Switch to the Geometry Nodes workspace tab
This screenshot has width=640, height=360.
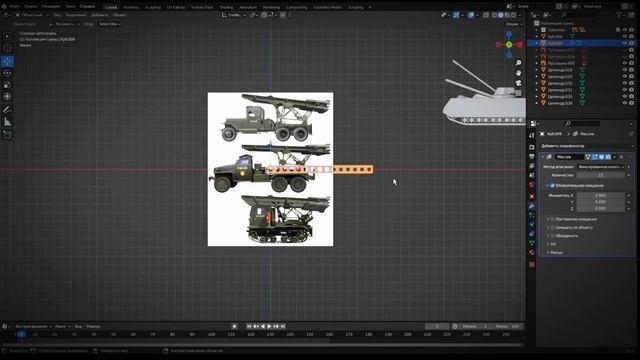[x=327, y=7]
